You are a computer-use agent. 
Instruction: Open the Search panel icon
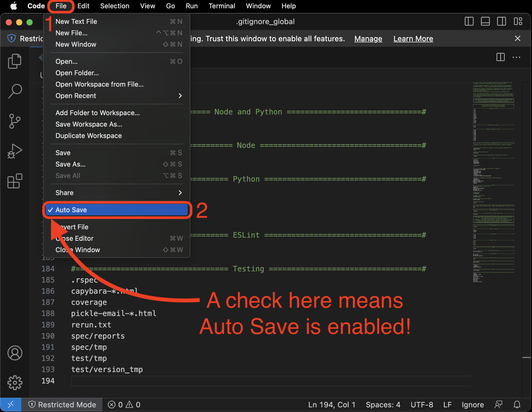click(15, 91)
